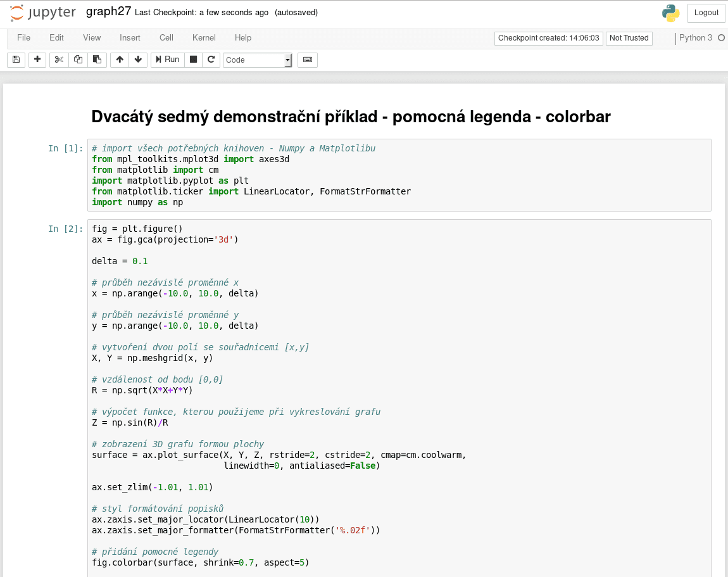Insert a cell below with plus icon
Viewport: 728px width, 577px height.
(37, 60)
